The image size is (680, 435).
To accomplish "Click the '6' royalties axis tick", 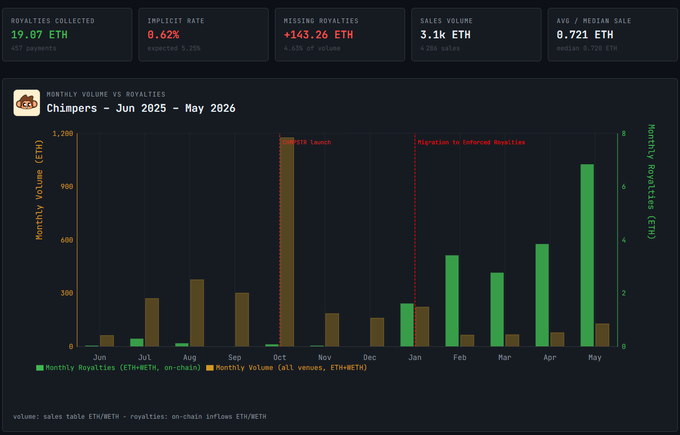I will (x=624, y=186).
